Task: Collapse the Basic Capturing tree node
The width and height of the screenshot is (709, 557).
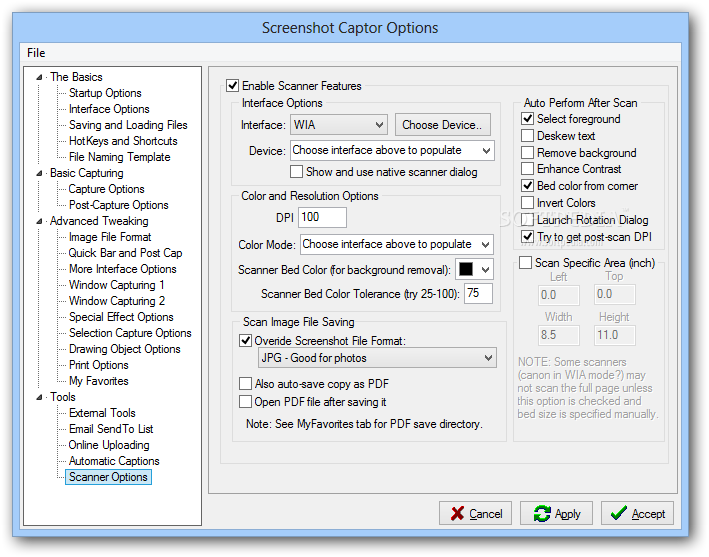Action: tap(39, 174)
